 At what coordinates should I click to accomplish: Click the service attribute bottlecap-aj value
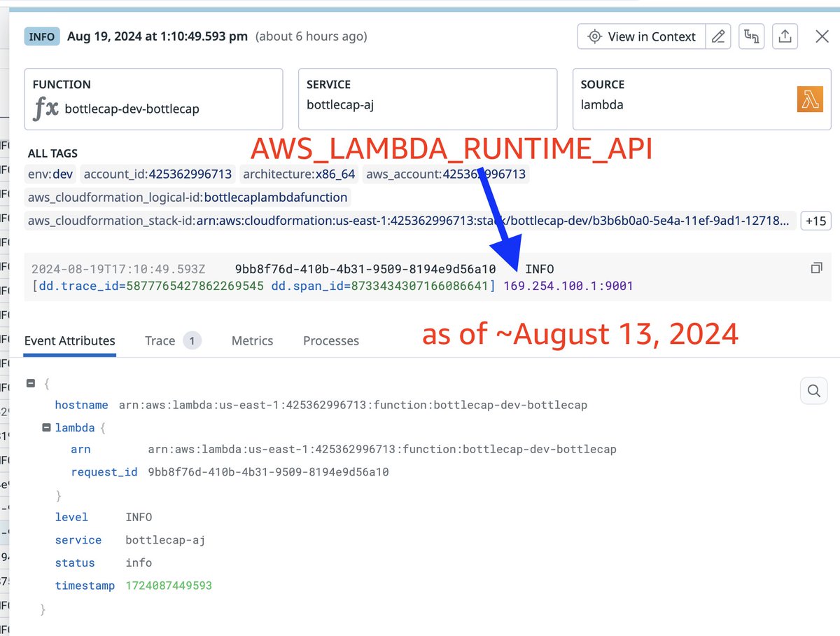pos(165,540)
